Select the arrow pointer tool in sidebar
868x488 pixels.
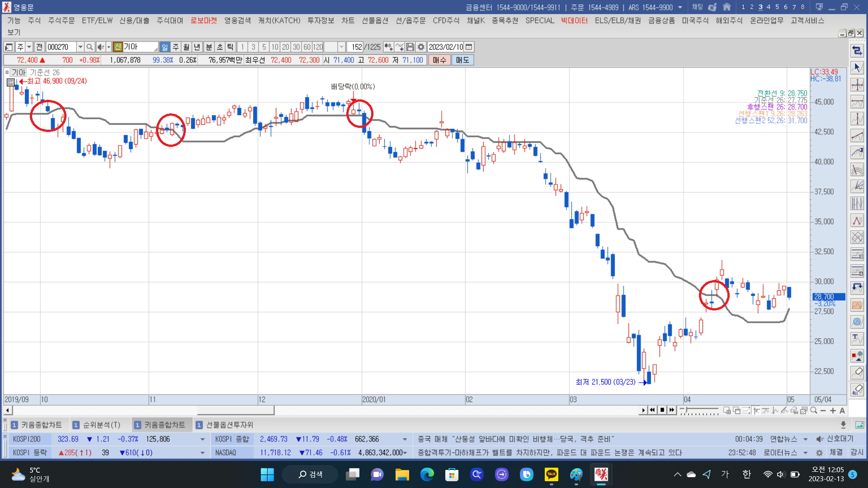(857, 68)
